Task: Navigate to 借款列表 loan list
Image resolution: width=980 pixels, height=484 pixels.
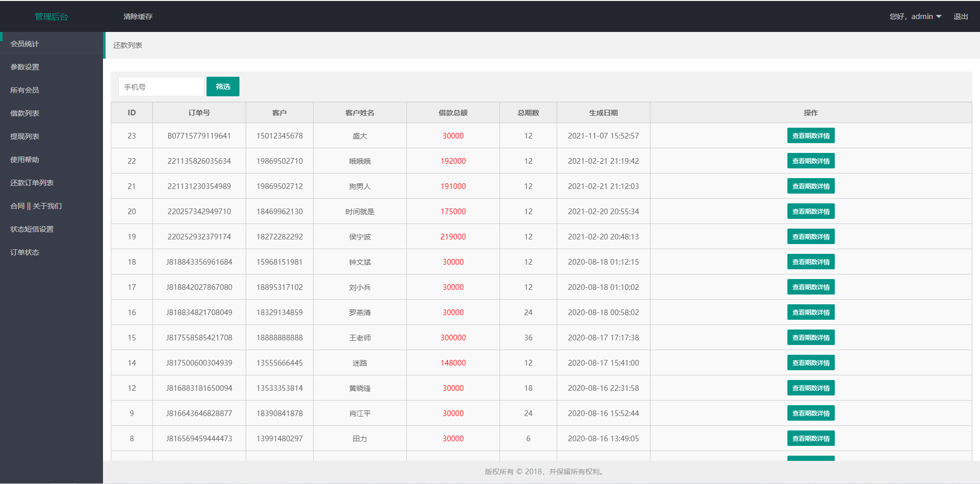Action: tap(25, 113)
